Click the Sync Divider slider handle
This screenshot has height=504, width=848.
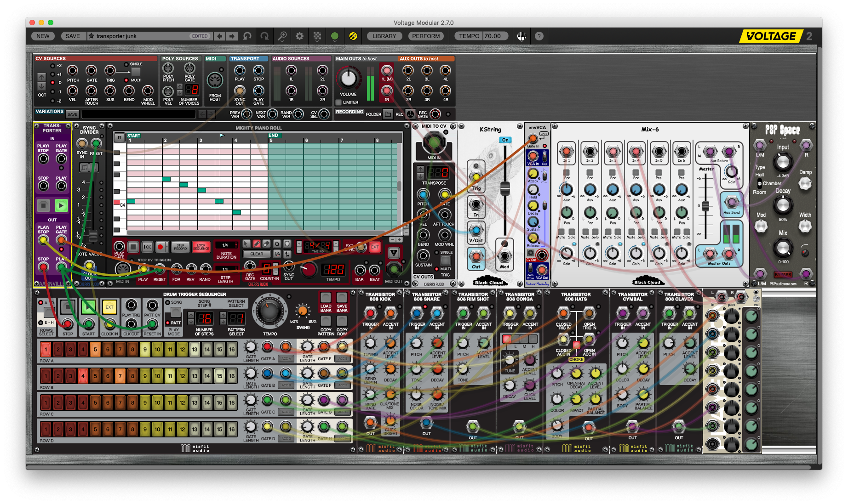[x=93, y=236]
